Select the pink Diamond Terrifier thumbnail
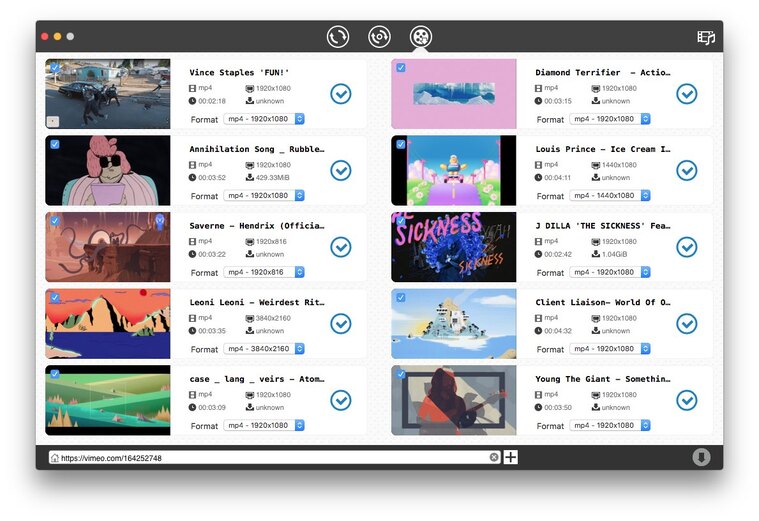 [454, 94]
